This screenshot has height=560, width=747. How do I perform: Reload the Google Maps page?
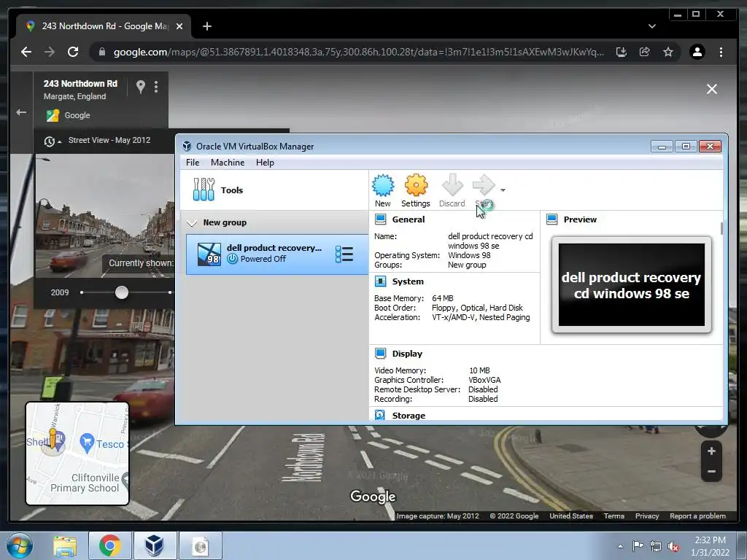click(x=73, y=52)
